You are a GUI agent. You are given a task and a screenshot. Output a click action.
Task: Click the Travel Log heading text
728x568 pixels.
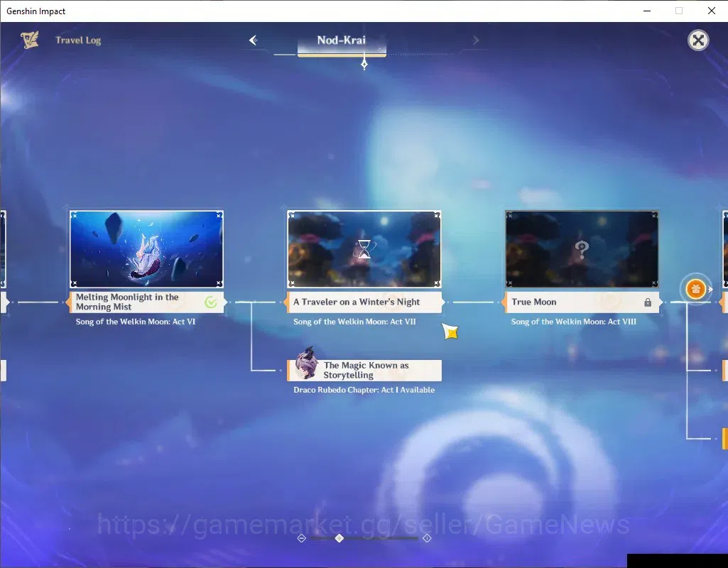[x=78, y=40]
